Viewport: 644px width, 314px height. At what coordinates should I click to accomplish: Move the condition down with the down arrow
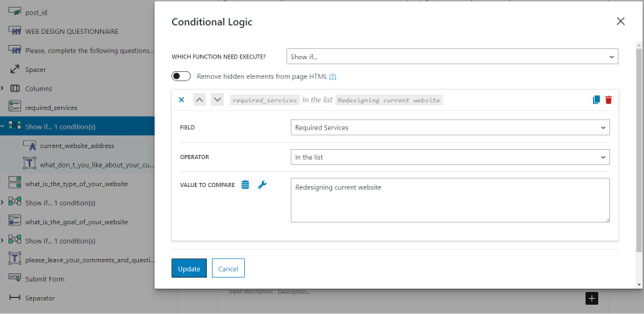click(x=217, y=100)
